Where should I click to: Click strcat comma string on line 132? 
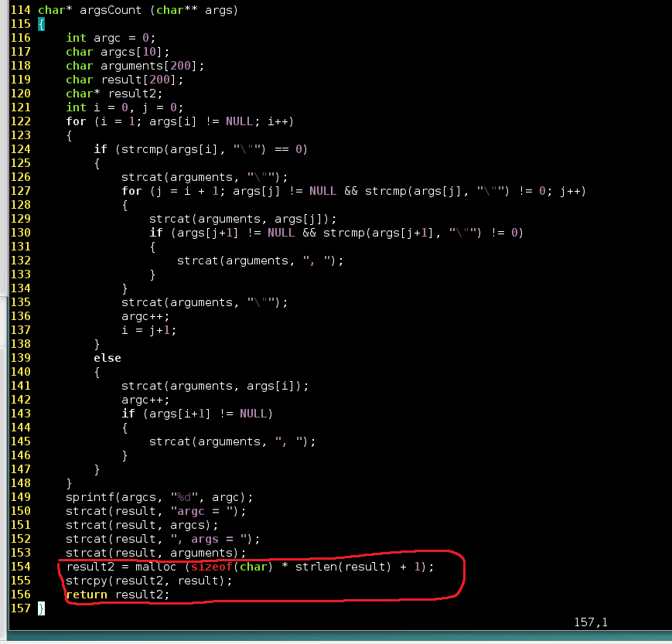(x=260, y=261)
